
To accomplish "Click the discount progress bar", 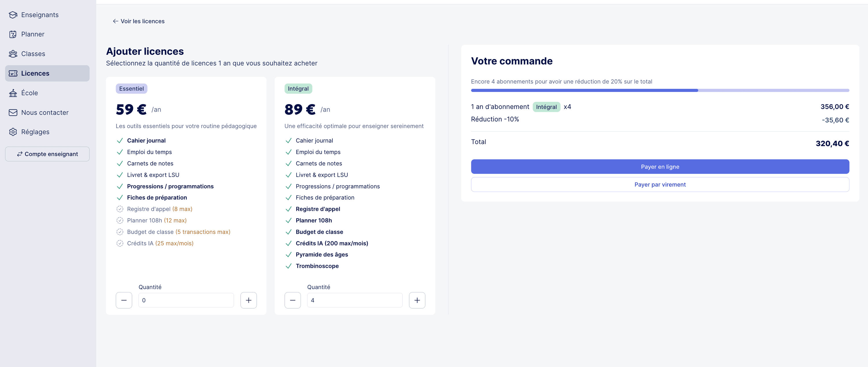I will tap(660, 90).
